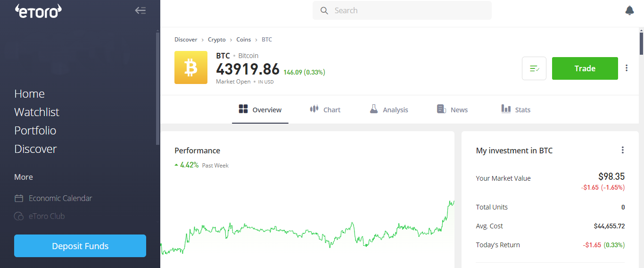Go to Home in sidebar
Screen dimensions: 644x268
pos(29,94)
